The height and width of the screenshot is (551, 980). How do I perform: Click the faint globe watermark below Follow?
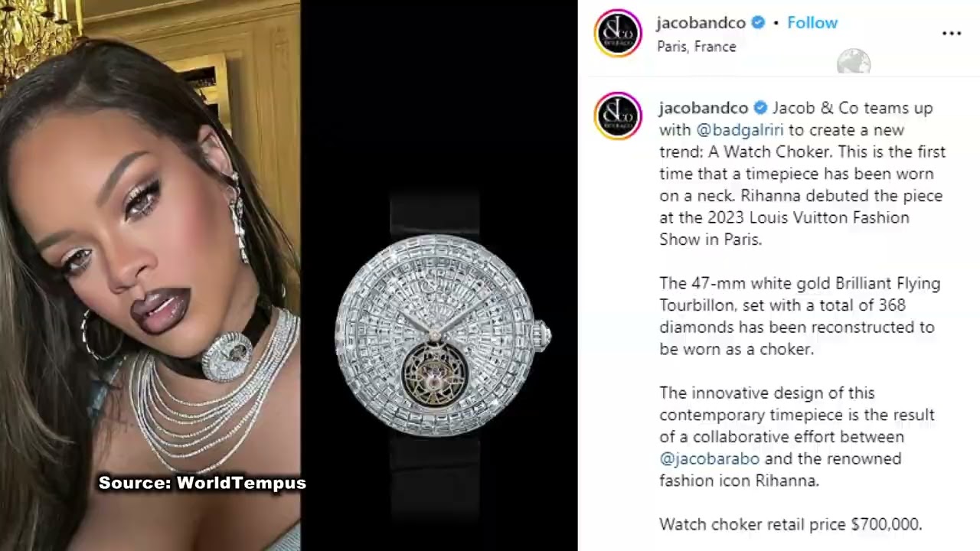tap(854, 61)
